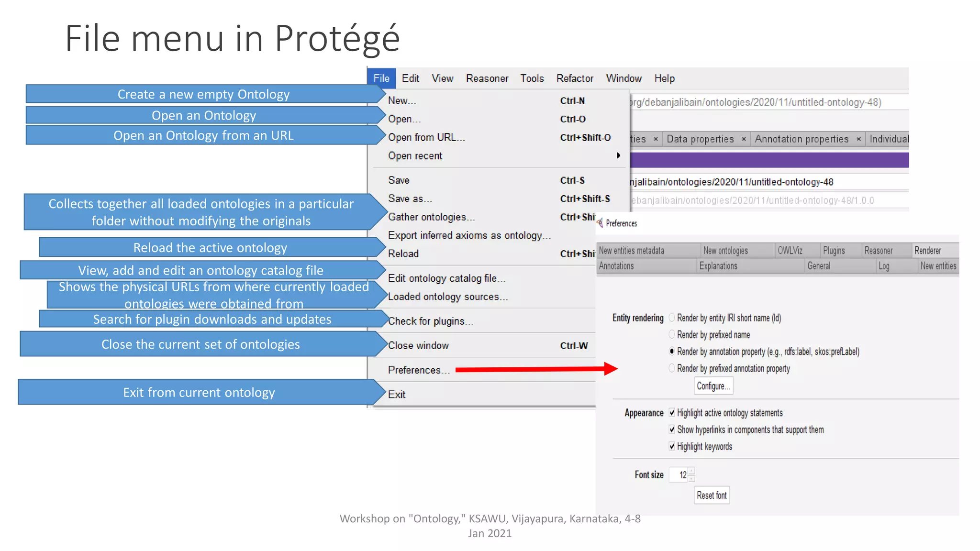Open New entities metadata preferences tab
This screenshot has height=551, width=980.
click(648, 251)
